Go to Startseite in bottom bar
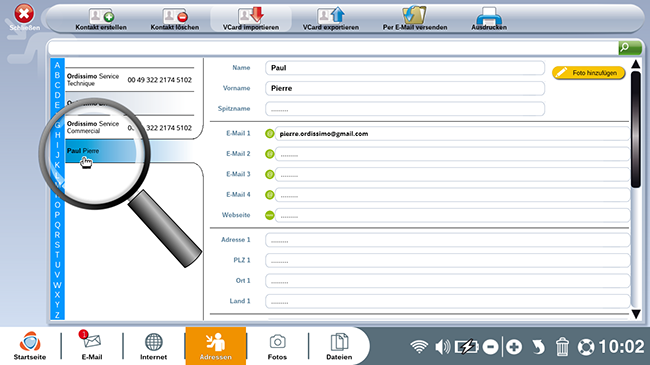Screen dimensions: 650x365 tap(30, 346)
